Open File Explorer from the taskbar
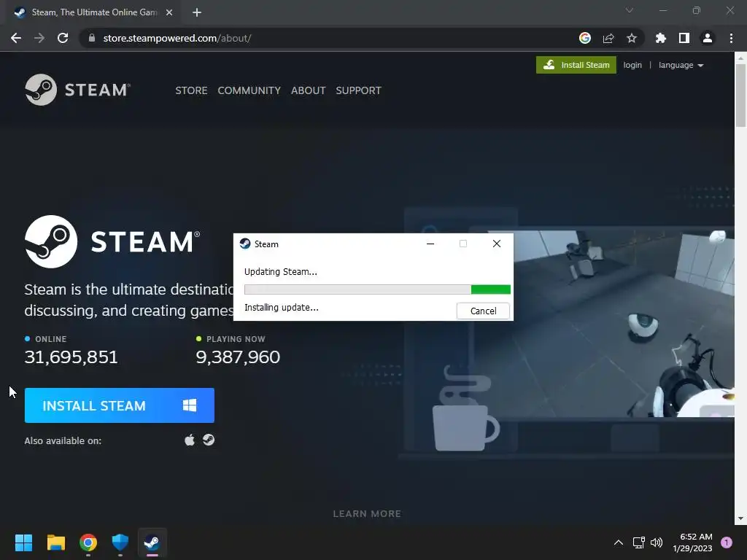 [55, 542]
